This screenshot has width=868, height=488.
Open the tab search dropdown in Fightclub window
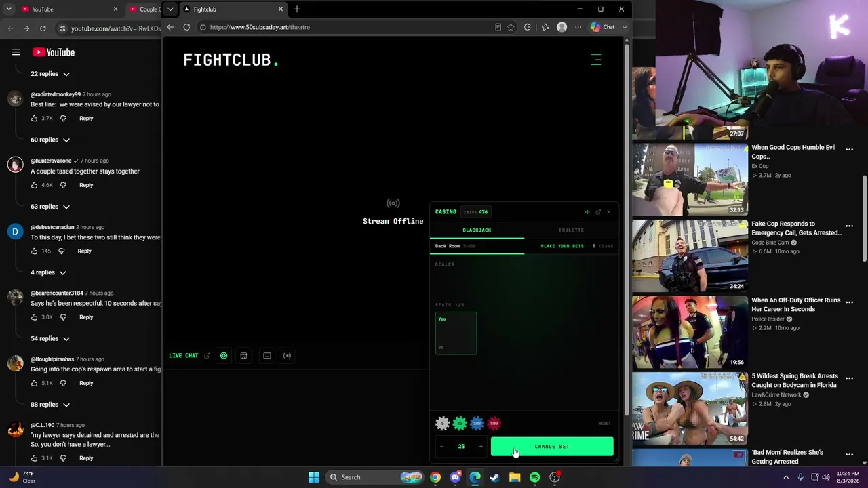(170, 9)
